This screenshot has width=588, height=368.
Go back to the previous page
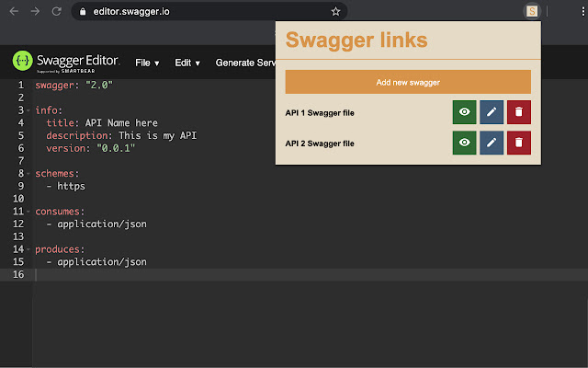[x=15, y=12]
